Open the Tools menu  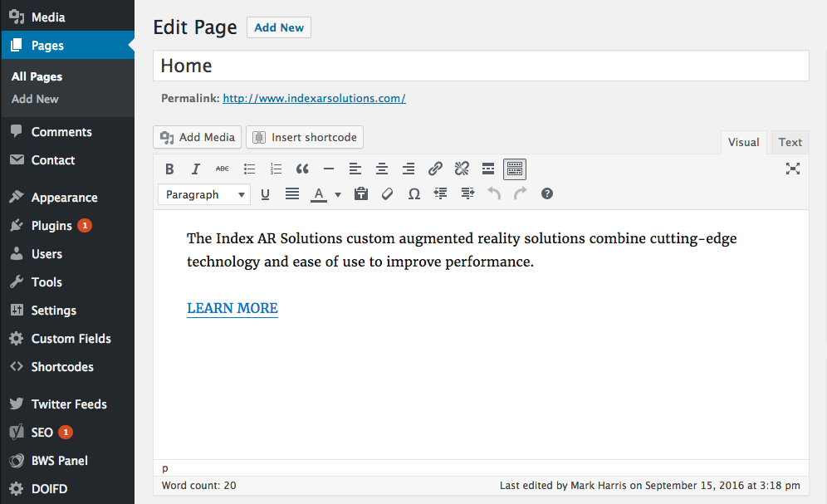click(x=67, y=282)
